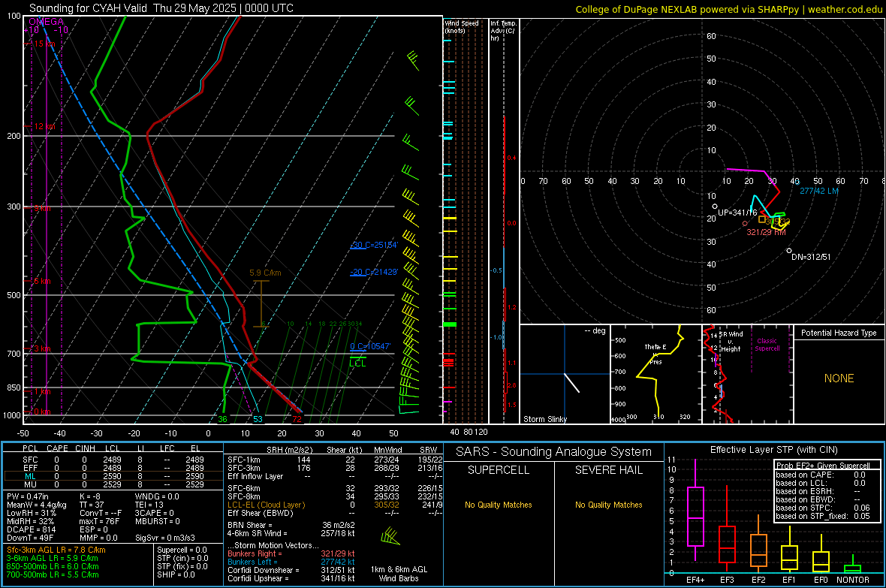Click the surface temperature value 72
This screenshot has width=886, height=588.
coord(297,419)
